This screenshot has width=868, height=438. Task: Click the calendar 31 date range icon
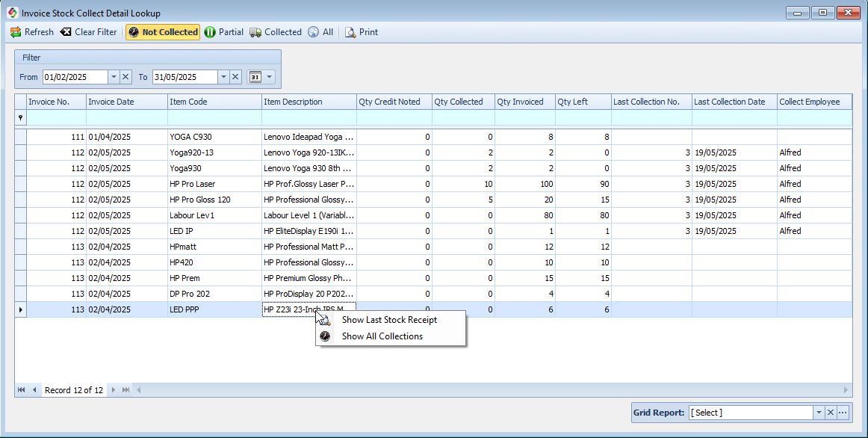(x=255, y=77)
